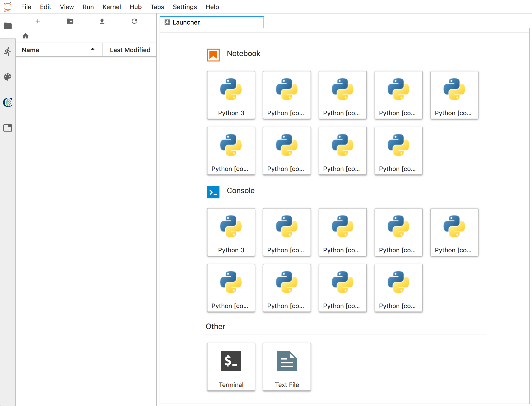
Task: Launch Python 3 notebook
Action: [x=231, y=95]
